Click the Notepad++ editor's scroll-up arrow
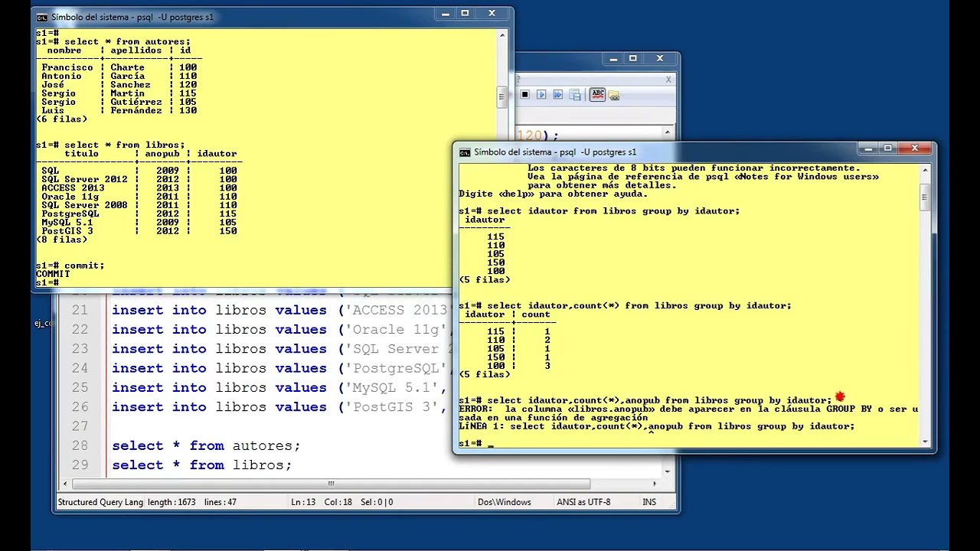Image resolution: width=980 pixels, height=551 pixels. coord(668,133)
